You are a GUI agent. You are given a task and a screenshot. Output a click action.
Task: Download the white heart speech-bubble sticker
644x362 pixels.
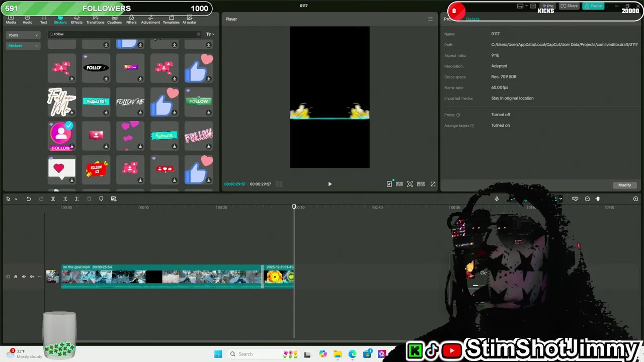72,180
